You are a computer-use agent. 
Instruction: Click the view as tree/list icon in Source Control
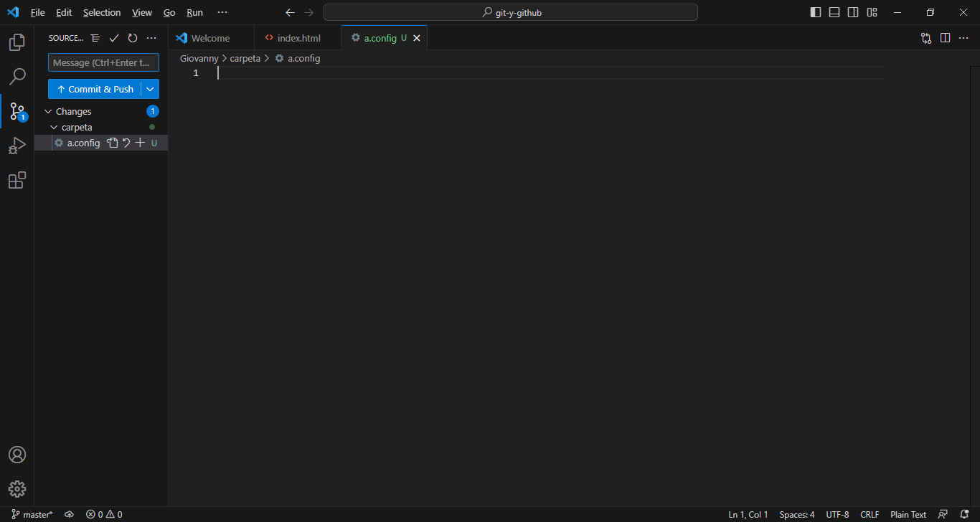(x=95, y=38)
